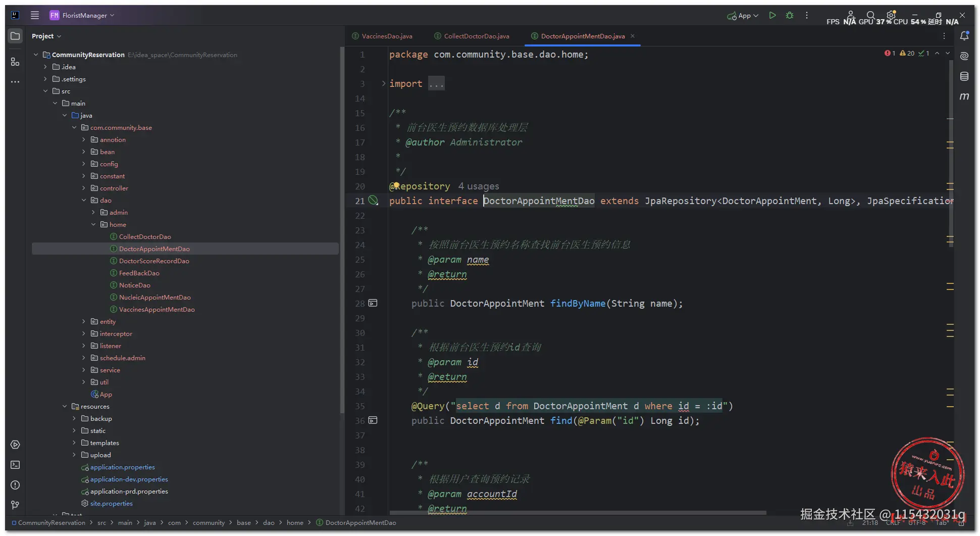Select application.properties file

tap(122, 467)
